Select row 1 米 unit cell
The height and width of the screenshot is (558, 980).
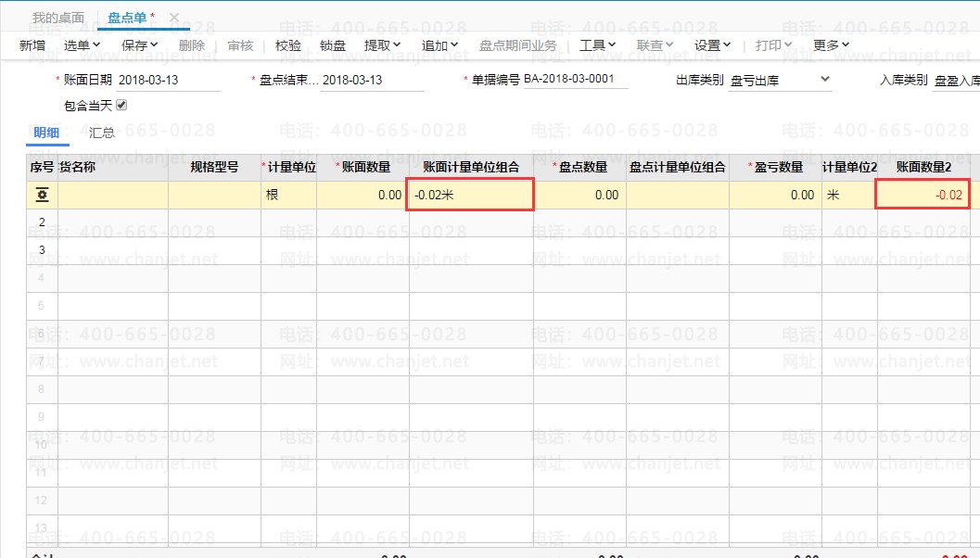[849, 195]
